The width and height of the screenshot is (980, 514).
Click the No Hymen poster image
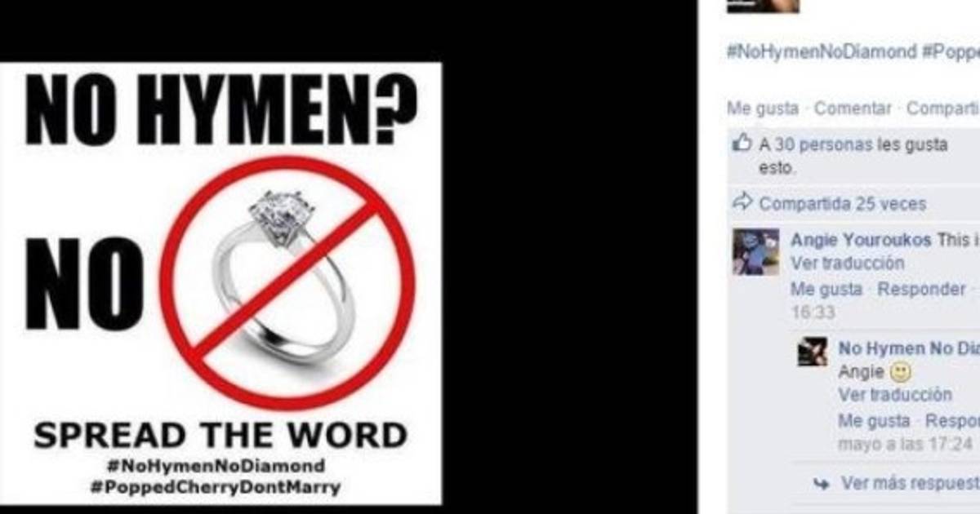220,283
